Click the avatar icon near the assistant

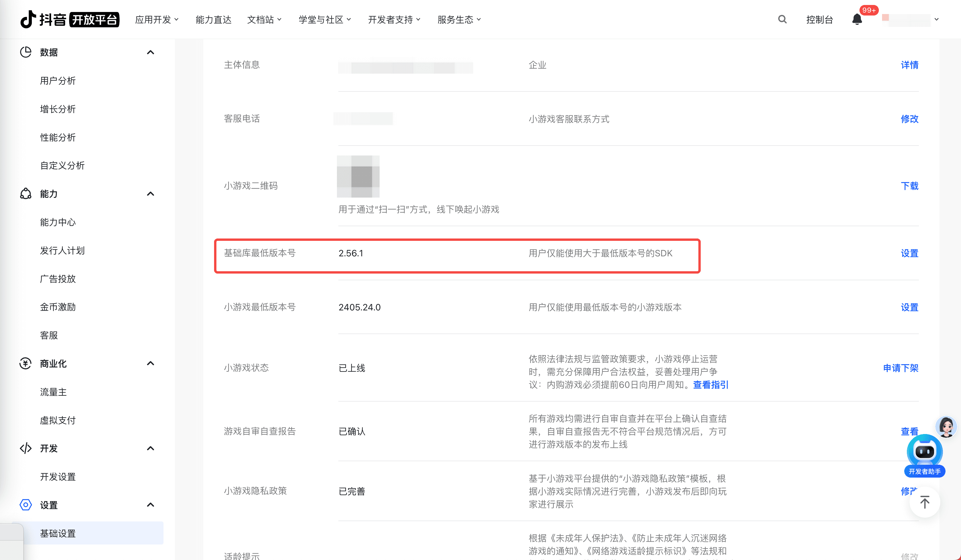pyautogui.click(x=946, y=426)
